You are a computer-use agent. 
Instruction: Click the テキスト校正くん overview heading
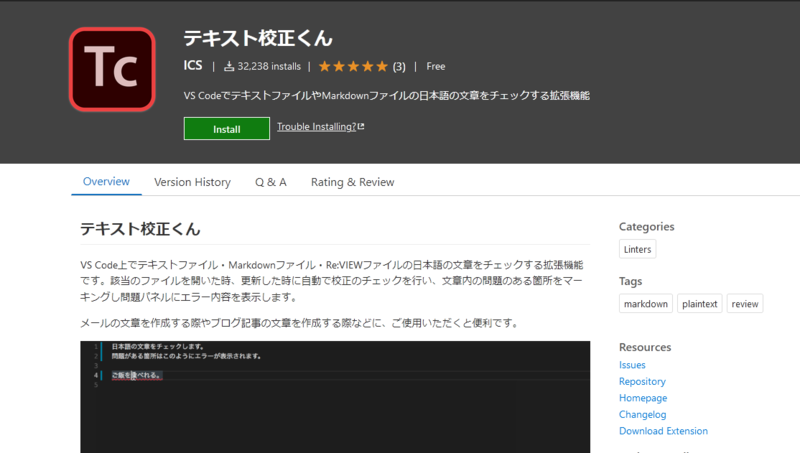140,229
